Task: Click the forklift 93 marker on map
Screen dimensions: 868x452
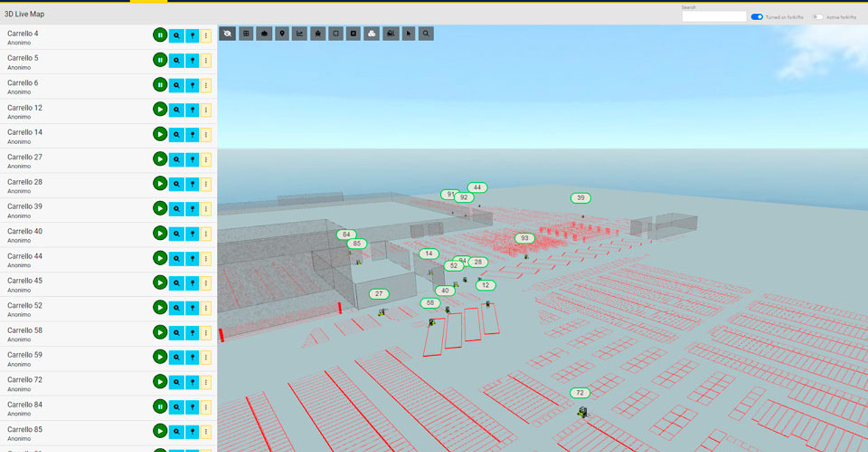Action: [x=524, y=239]
